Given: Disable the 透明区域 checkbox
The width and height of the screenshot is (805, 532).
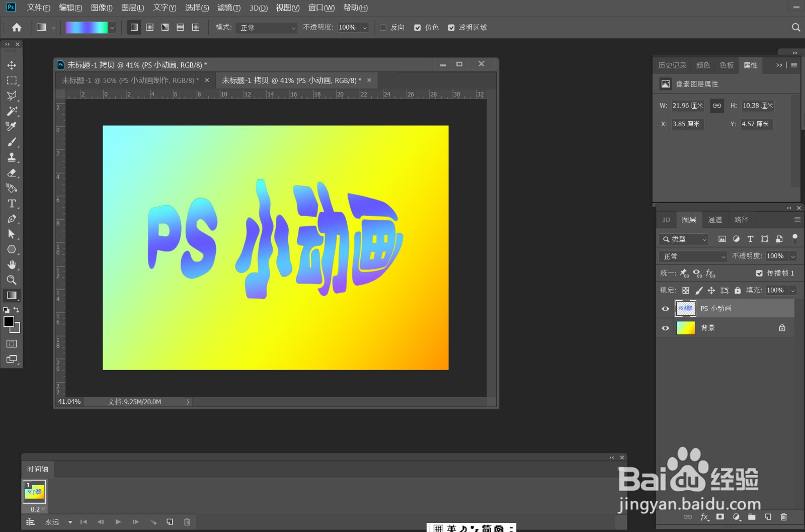Looking at the screenshot, I should [451, 28].
